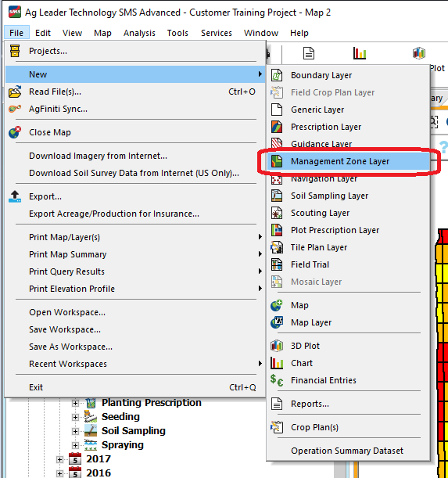Click the Reports document icon in submenu
The height and width of the screenshot is (478, 448).
[277, 404]
